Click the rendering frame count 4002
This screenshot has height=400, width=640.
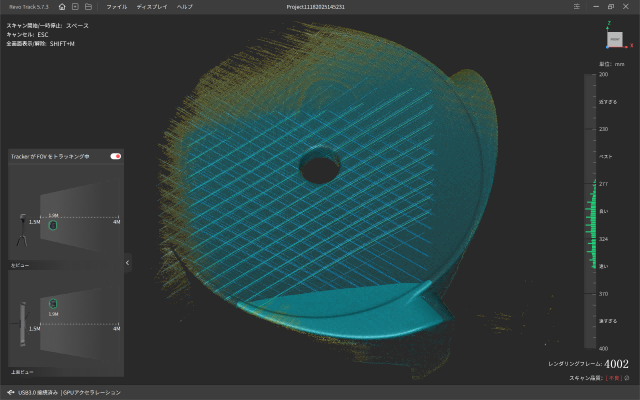[617, 364]
